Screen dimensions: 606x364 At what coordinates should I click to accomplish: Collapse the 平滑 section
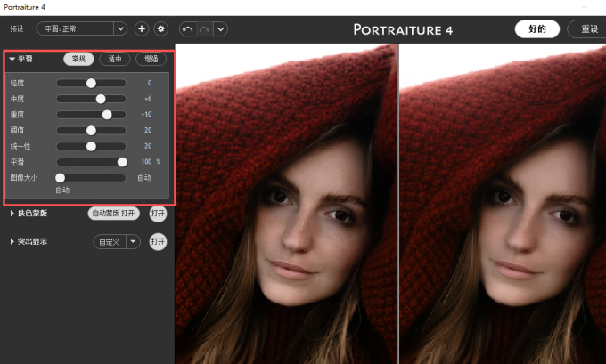click(x=12, y=60)
